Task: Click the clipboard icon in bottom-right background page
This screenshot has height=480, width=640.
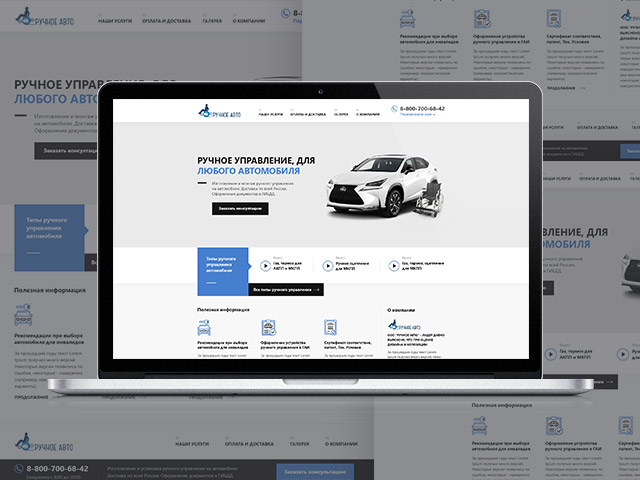Action: (554, 426)
